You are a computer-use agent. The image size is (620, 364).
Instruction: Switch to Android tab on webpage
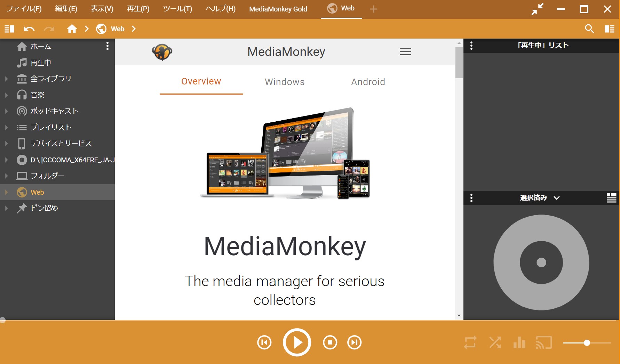pyautogui.click(x=368, y=82)
